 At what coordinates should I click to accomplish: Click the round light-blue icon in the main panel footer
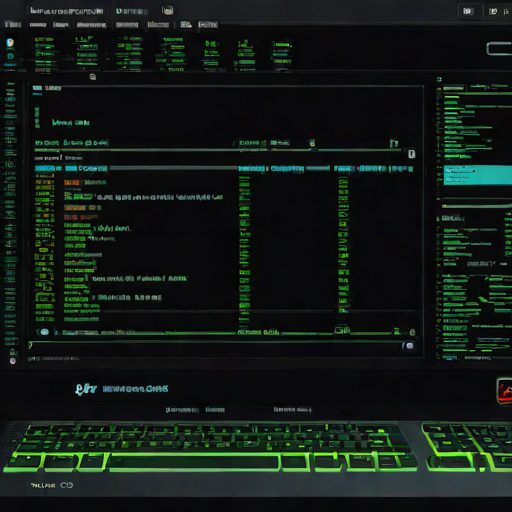tap(44, 332)
